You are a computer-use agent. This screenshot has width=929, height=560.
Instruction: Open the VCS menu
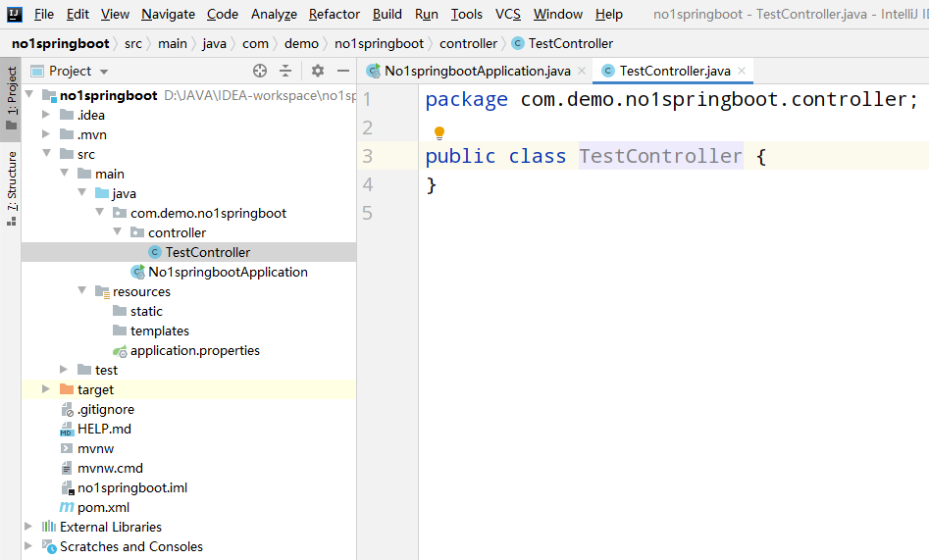508,15
